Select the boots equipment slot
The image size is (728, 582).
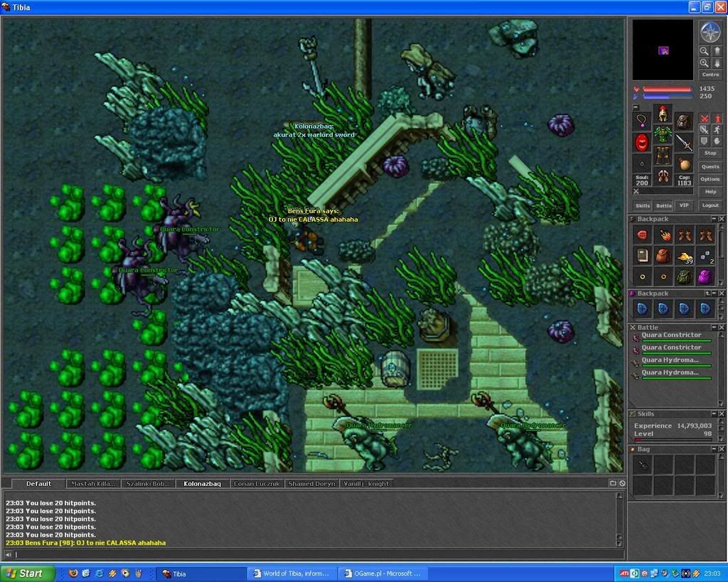click(x=663, y=177)
